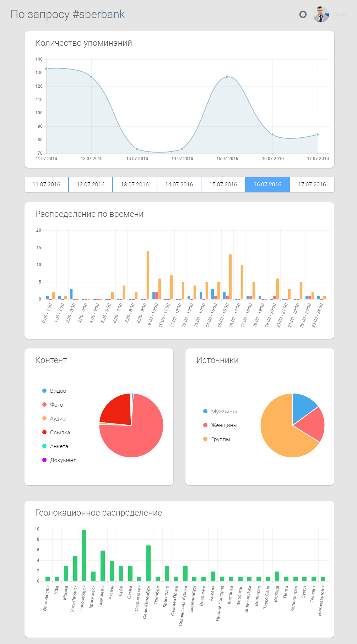Click the Рязань geolocation bar
Viewport: 357px width, 644px height.
pyautogui.click(x=112, y=571)
